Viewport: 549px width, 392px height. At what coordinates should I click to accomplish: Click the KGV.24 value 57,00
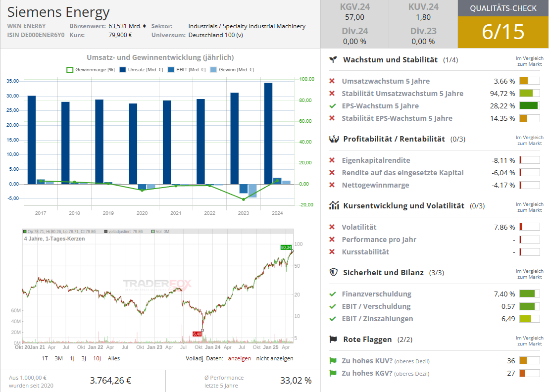coord(354,17)
